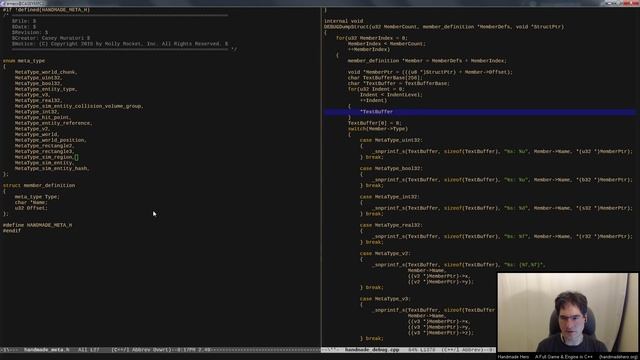This screenshot has height=360, width=640.
Task: Click the 'TextBuffer[0] = 0;' line
Action: (375, 123)
